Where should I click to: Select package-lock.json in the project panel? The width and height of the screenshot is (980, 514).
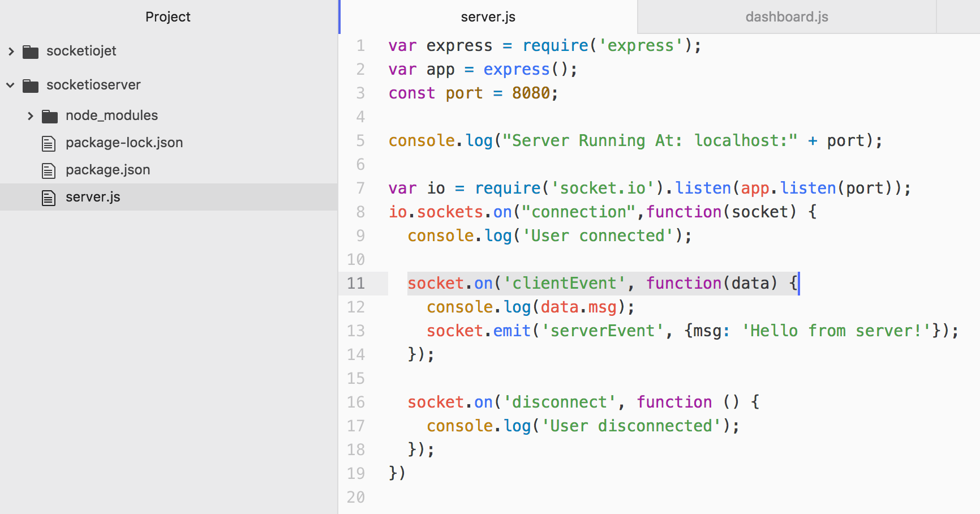(x=124, y=142)
